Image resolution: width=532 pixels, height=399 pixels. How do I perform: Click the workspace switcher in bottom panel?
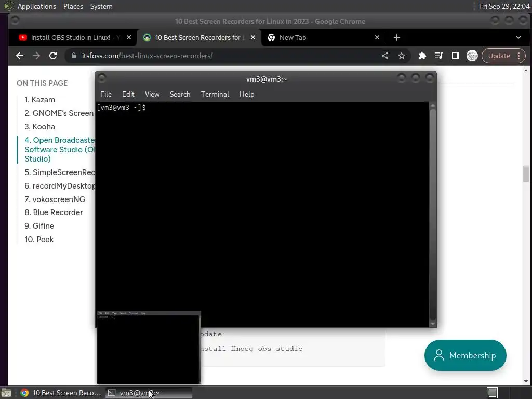tap(492, 393)
